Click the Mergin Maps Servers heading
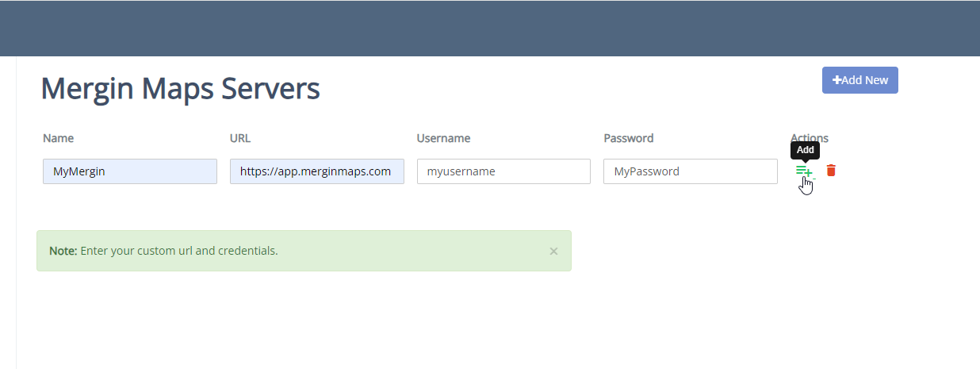The height and width of the screenshot is (369, 980). click(180, 88)
